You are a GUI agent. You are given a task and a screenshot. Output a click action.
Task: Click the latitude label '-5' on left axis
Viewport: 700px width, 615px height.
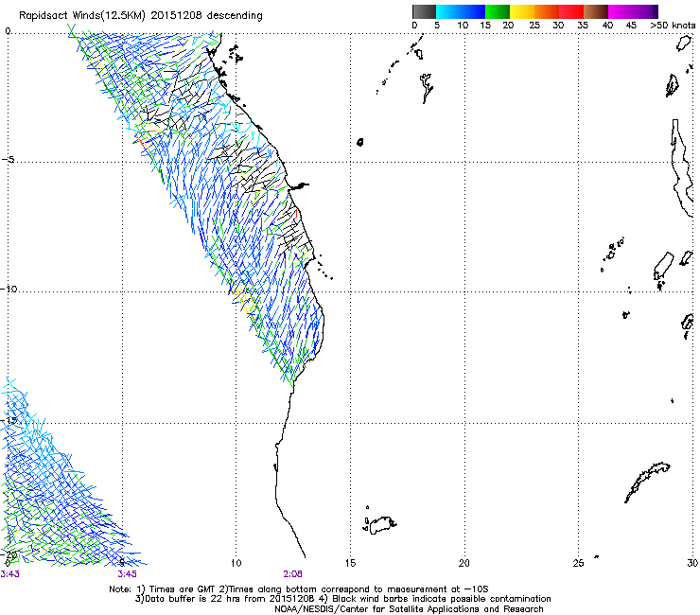8,160
